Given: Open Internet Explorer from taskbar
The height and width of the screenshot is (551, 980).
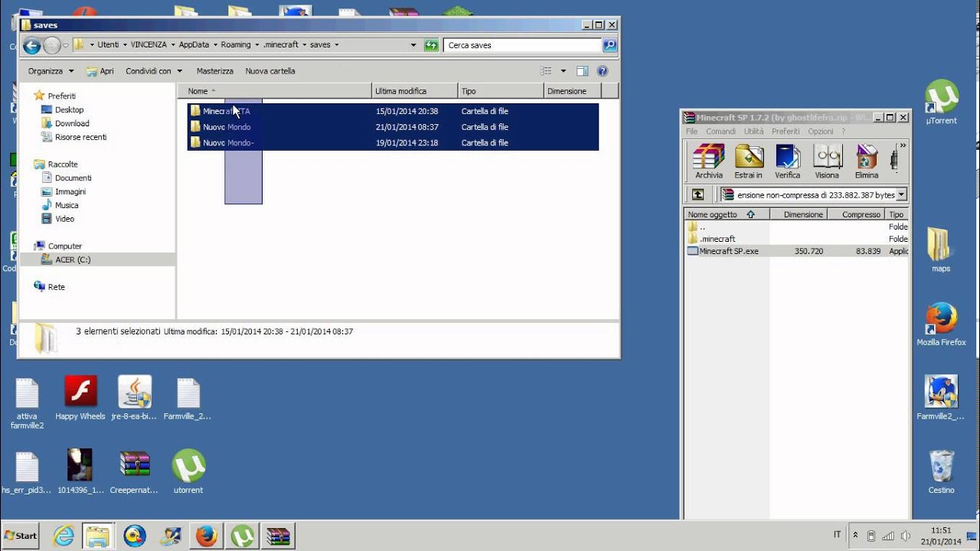Looking at the screenshot, I should 64,536.
